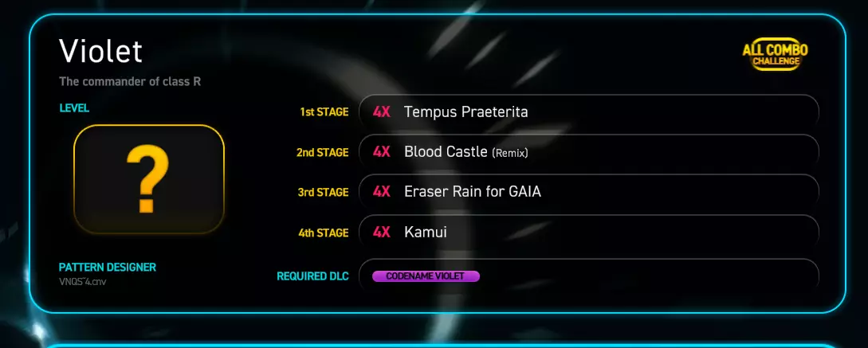Click the purple Codename Violet DLC badge
This screenshot has height=348, width=868.
pyautogui.click(x=426, y=276)
